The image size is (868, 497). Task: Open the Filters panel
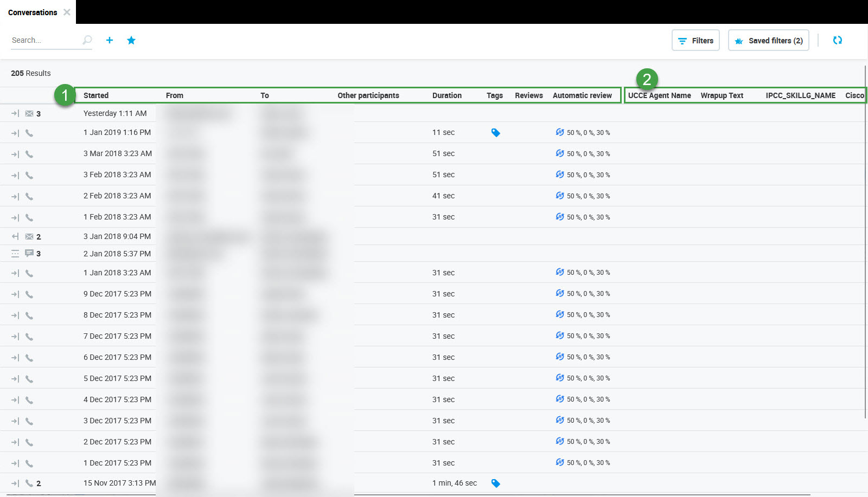click(x=695, y=41)
